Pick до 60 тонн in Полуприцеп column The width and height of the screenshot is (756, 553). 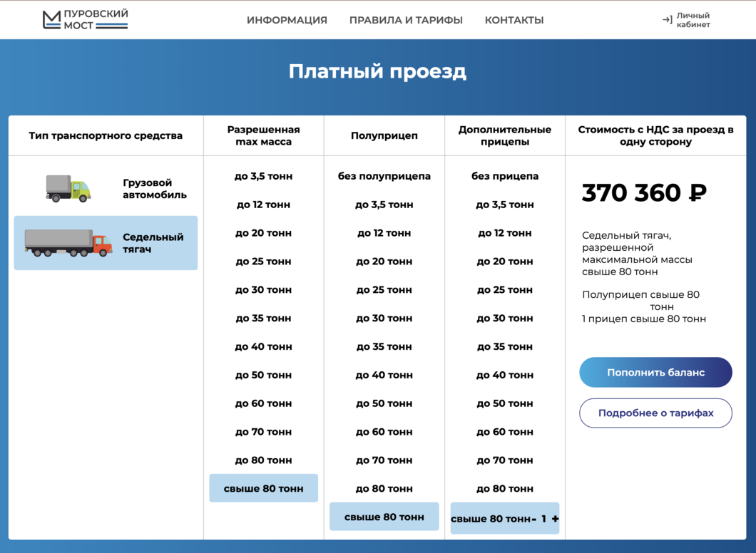pos(384,432)
